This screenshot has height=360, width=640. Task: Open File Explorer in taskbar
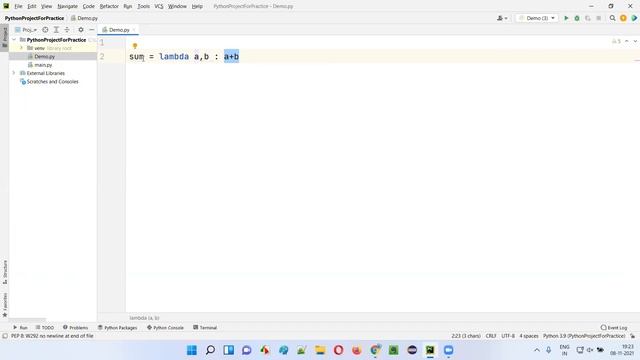(320, 350)
